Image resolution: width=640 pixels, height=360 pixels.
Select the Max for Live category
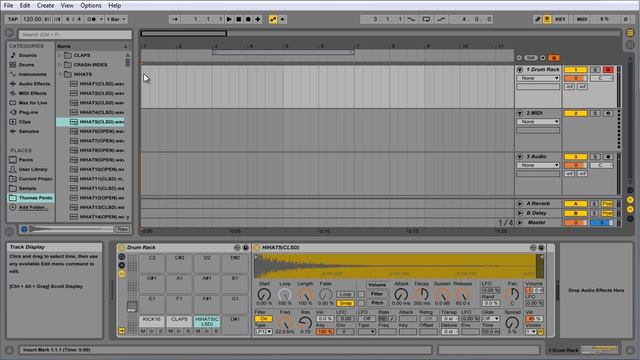(x=33, y=103)
